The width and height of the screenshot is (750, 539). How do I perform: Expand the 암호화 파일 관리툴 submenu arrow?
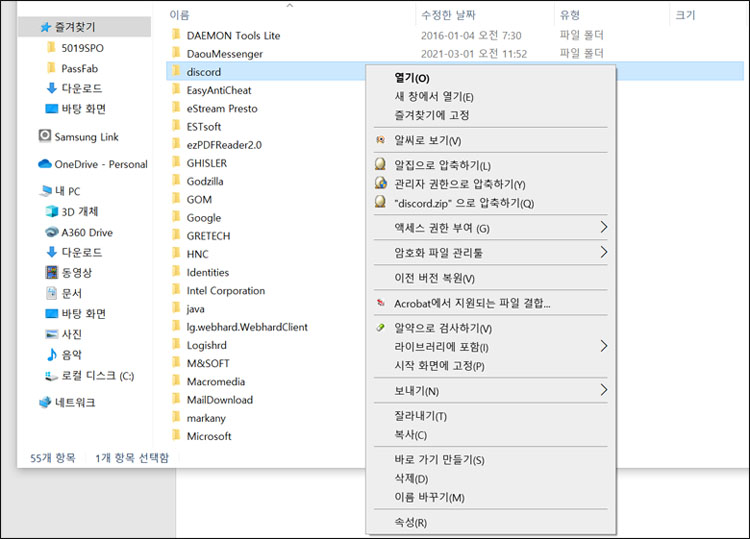pos(604,252)
